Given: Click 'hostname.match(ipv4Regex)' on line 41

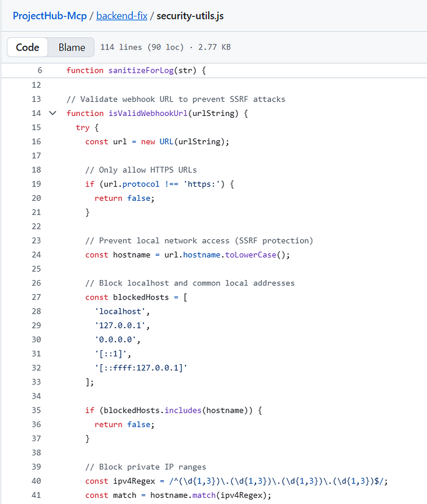Looking at the screenshot, I should click(209, 495).
